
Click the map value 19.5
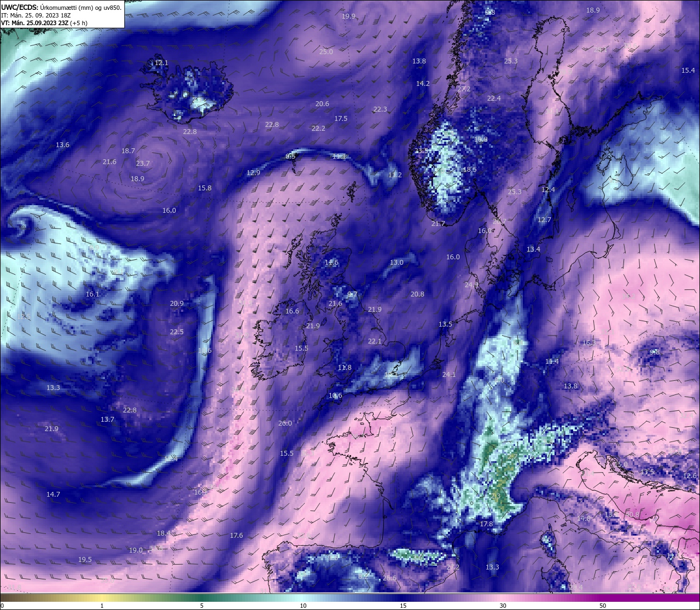pos(85,560)
